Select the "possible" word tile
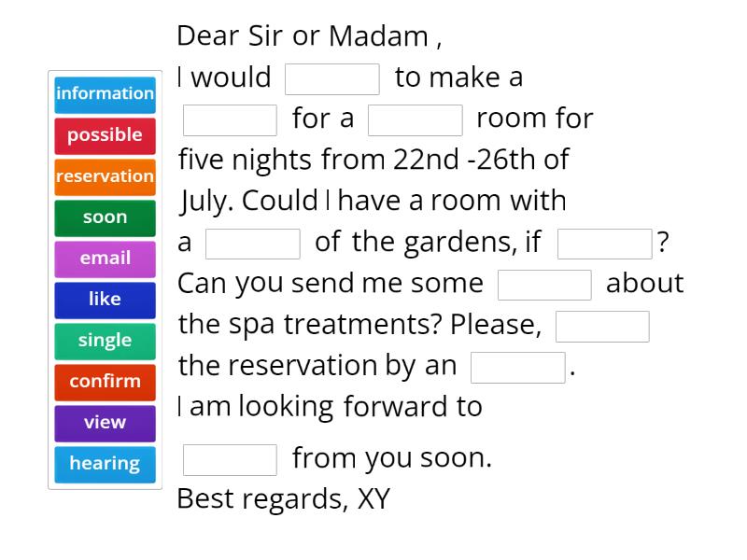 click(105, 135)
